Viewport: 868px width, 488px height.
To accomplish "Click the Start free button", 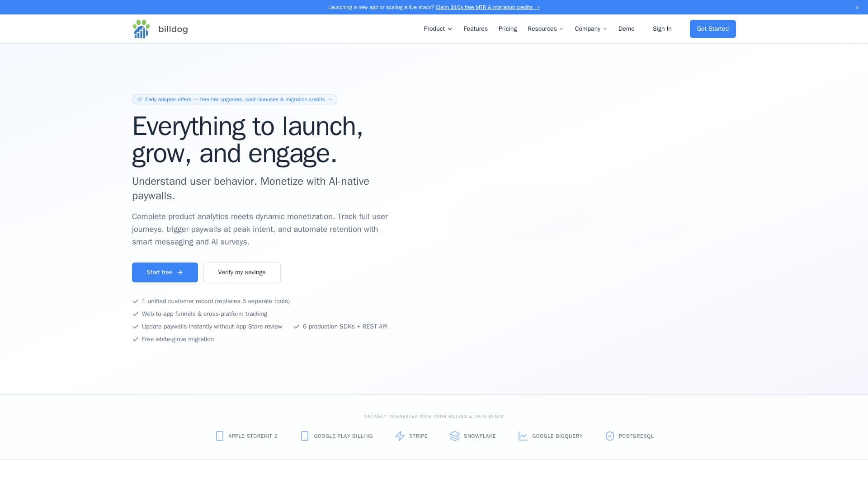I will pos(165,272).
